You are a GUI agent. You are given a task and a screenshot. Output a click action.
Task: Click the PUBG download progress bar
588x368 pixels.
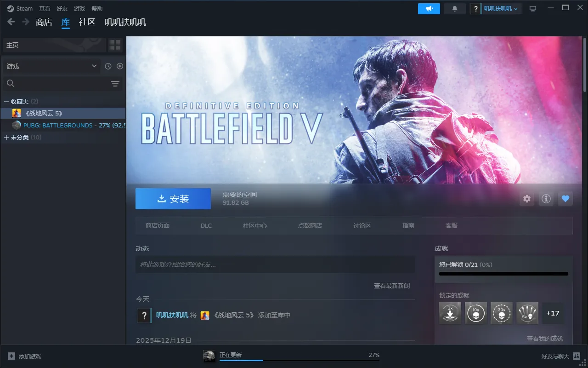(x=299, y=360)
